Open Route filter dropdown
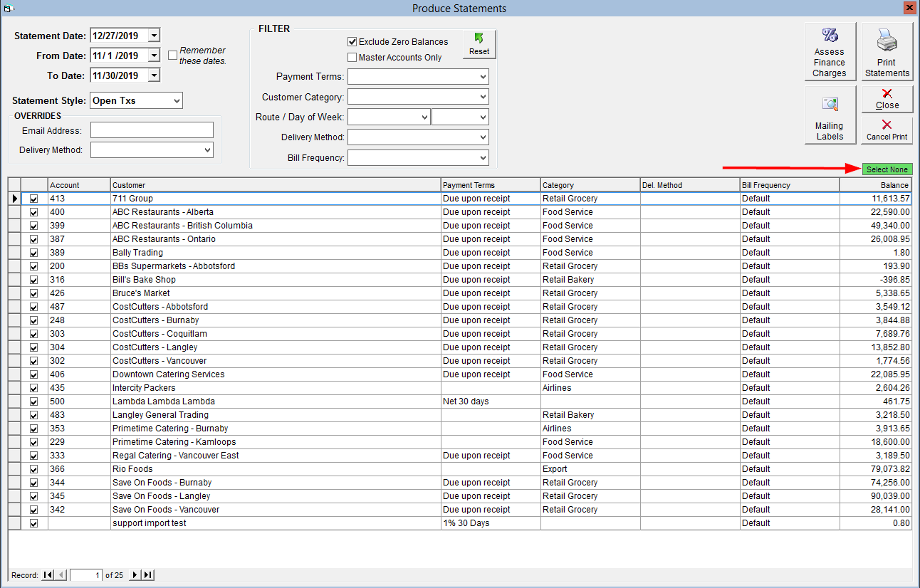This screenshot has width=920, height=588. coord(424,117)
